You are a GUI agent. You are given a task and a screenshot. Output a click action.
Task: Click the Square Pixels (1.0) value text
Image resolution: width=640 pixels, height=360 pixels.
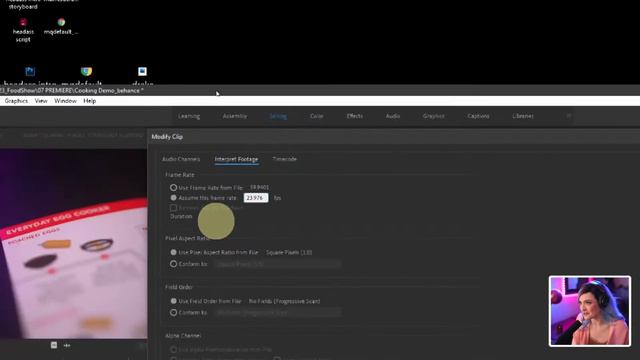289,253
